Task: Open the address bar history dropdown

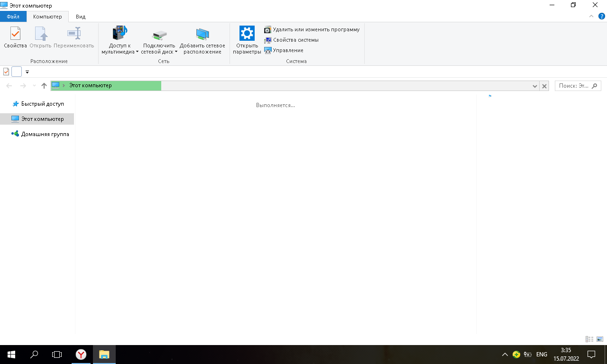Action: pos(534,86)
